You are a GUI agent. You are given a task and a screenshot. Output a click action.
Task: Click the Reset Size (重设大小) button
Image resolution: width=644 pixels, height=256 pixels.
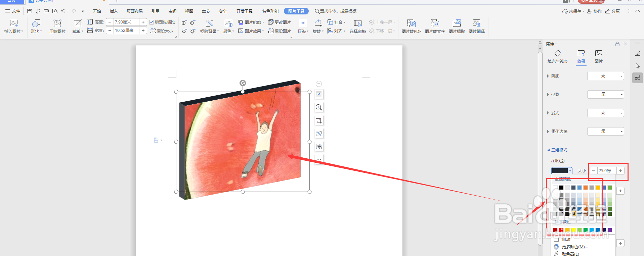[162, 31]
